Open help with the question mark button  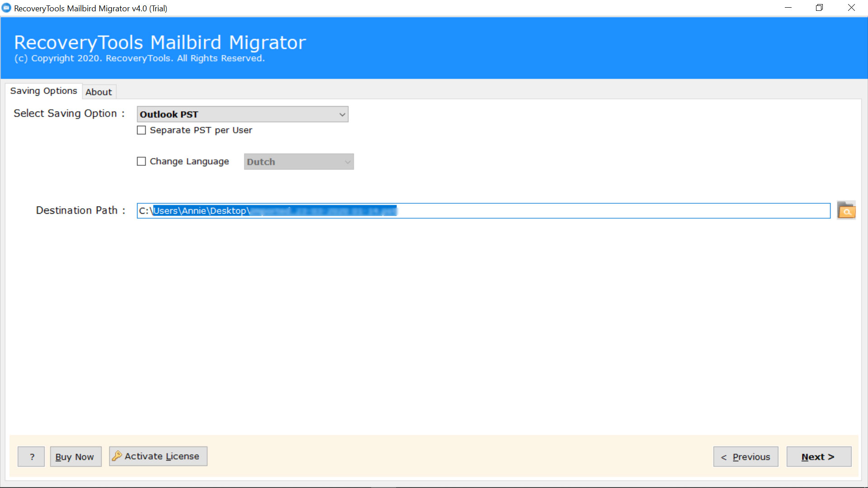(31, 457)
